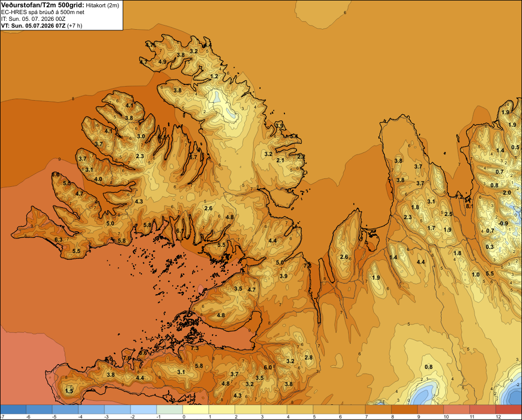Select red swatch right of 12

point(508,409)
